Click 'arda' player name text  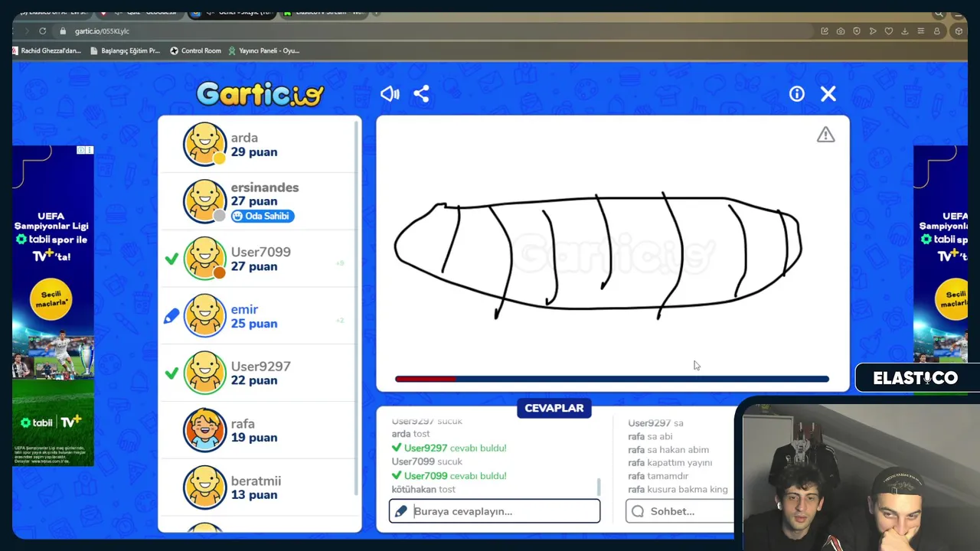point(244,138)
